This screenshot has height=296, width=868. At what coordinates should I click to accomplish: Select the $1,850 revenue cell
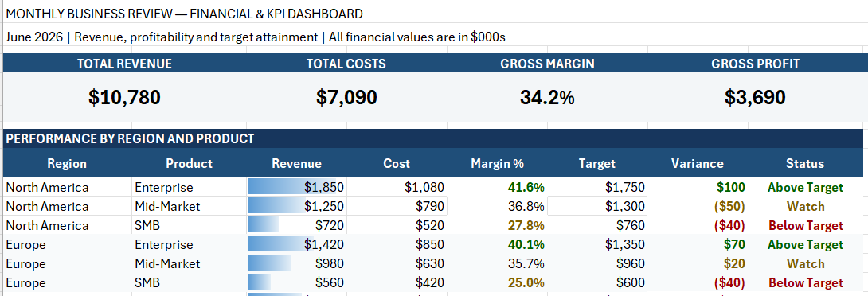tap(297, 187)
